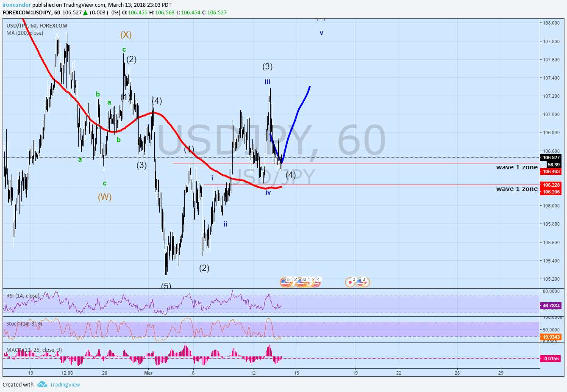The image size is (567, 392).
Task: Click the O:106.455 open value in header
Action: point(135,12)
